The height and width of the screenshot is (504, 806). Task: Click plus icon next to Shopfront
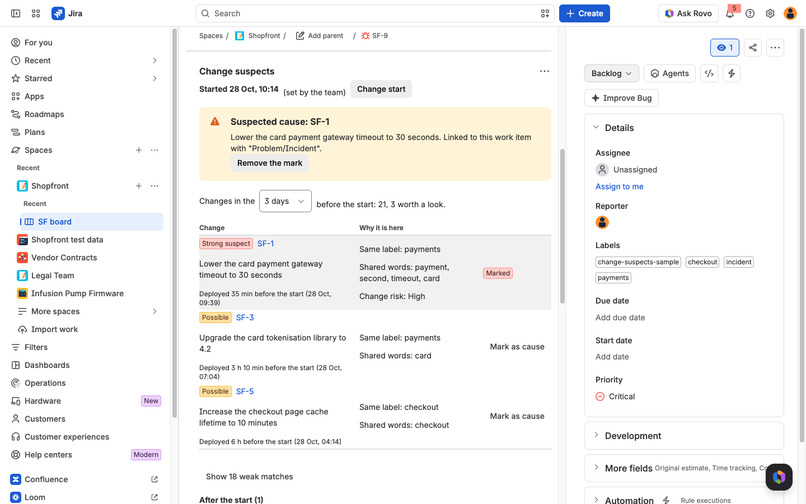coord(138,186)
